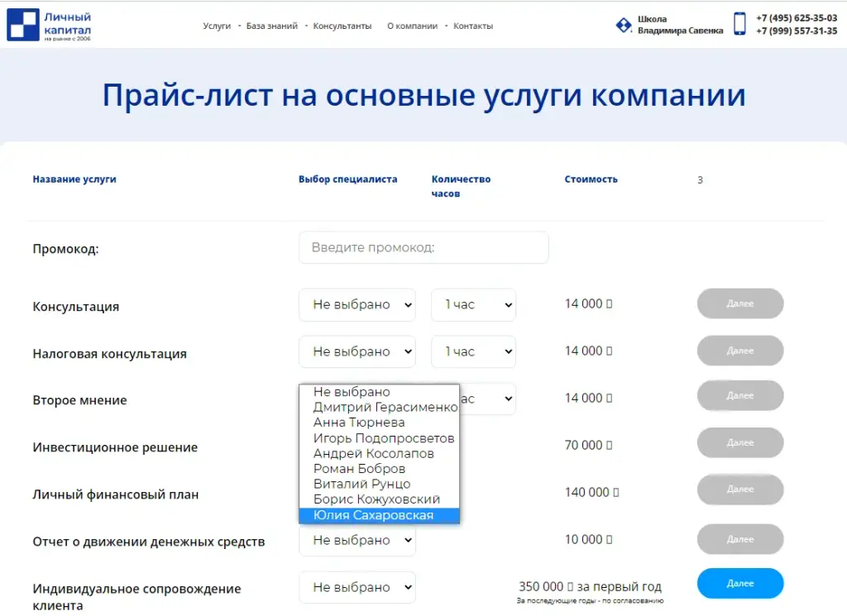Open specialist dropdown for Налоговая консультация
847x616 pixels.
(x=357, y=352)
